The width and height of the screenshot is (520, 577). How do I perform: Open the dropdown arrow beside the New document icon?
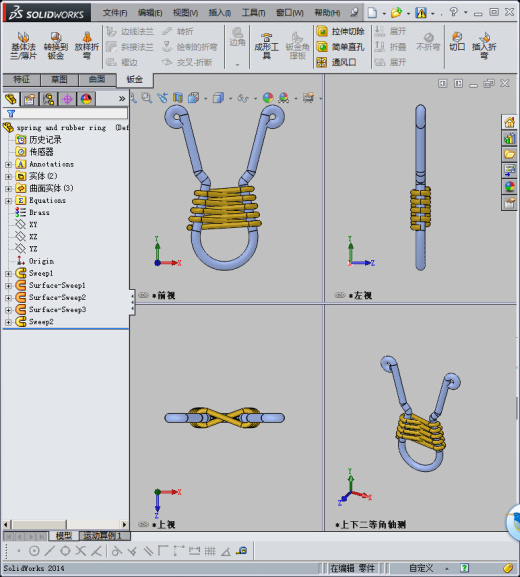(384, 14)
